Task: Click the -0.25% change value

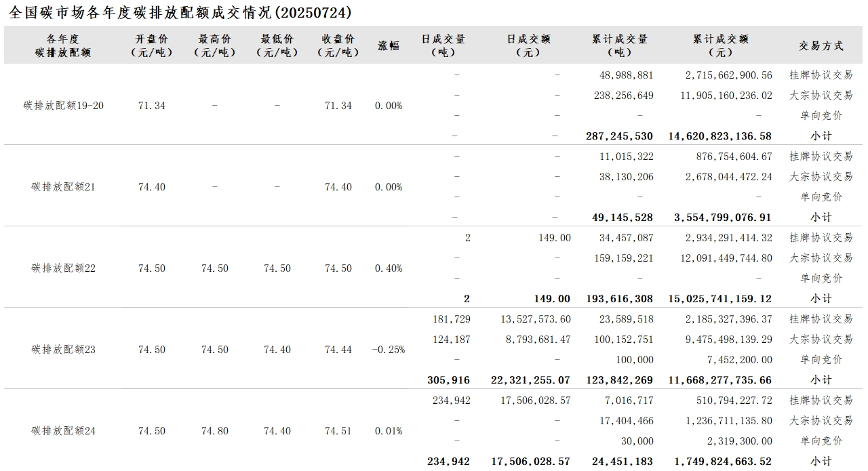Action: [x=389, y=350]
